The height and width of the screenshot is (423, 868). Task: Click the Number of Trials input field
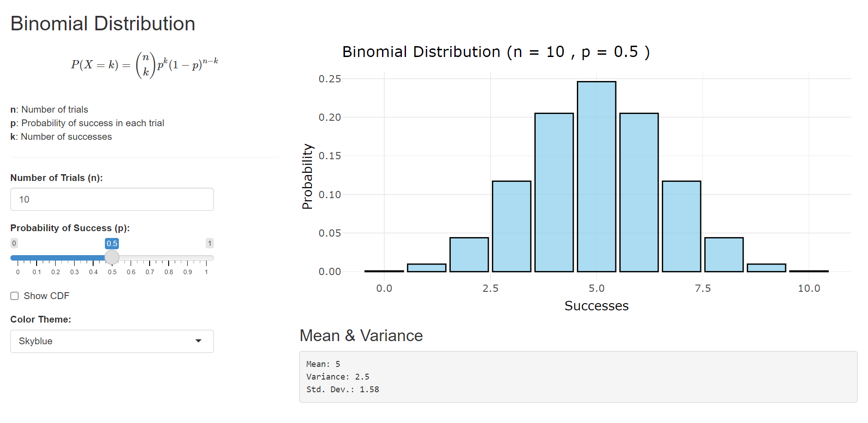pyautogui.click(x=112, y=200)
